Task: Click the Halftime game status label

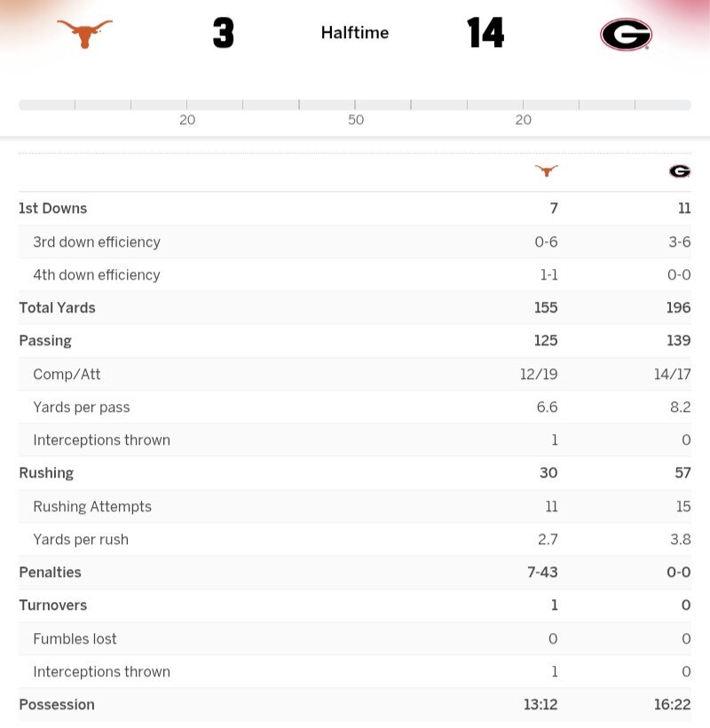Action: pyautogui.click(x=355, y=33)
